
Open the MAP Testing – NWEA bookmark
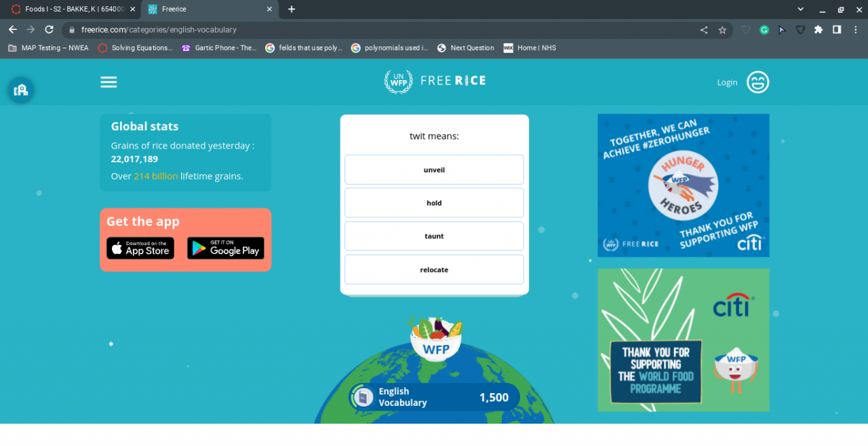[48, 48]
